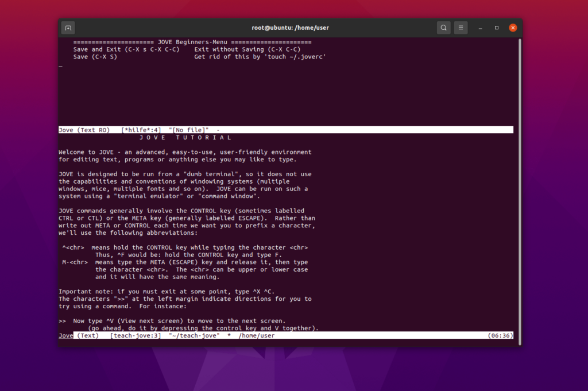
Task: Click line 'and it will have the same meaning.'
Action: (x=157, y=277)
